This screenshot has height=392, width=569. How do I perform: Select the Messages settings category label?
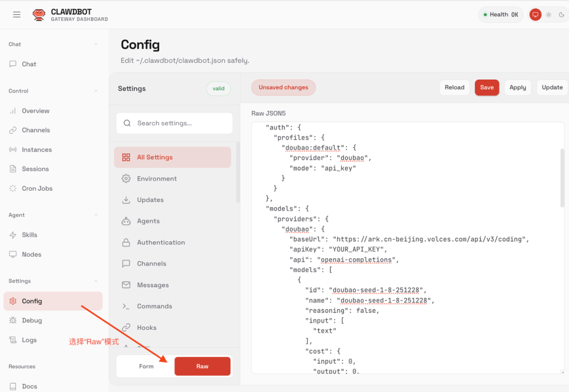click(x=153, y=285)
